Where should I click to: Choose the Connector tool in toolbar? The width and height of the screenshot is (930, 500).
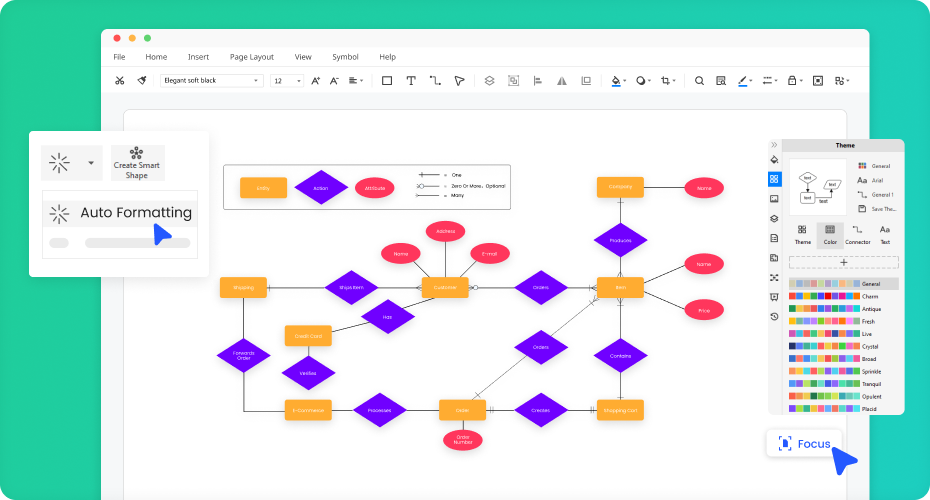[x=435, y=81]
